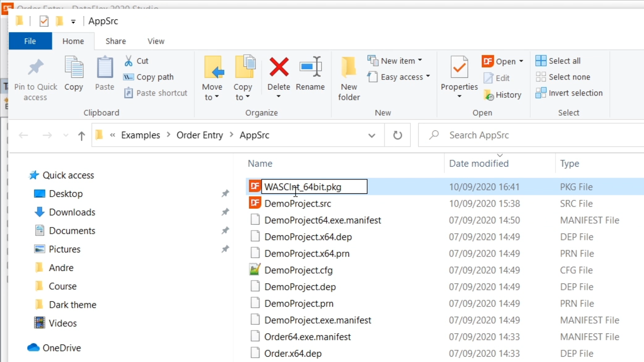Open the File menu tab

[x=30, y=41]
